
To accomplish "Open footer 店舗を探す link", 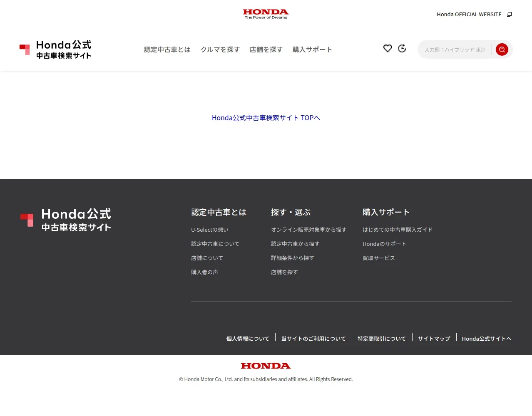I will point(284,272).
